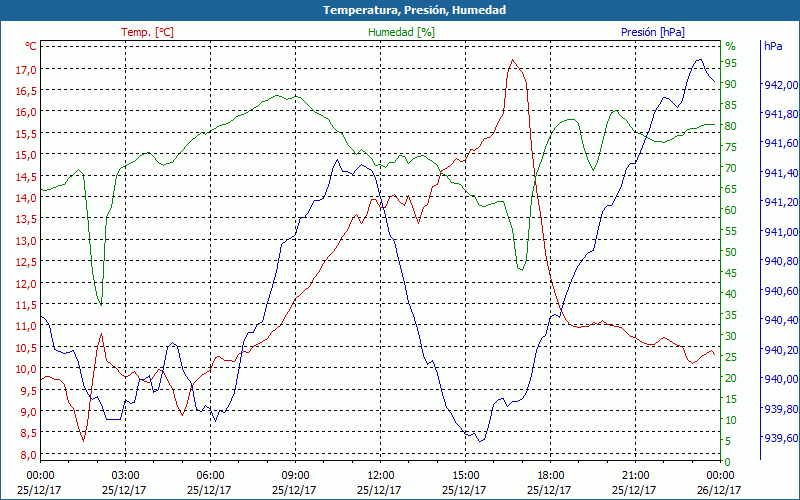Click the '941,80' pressure axis value
Image resolution: width=800 pixels, height=500 pixels.
point(781,114)
